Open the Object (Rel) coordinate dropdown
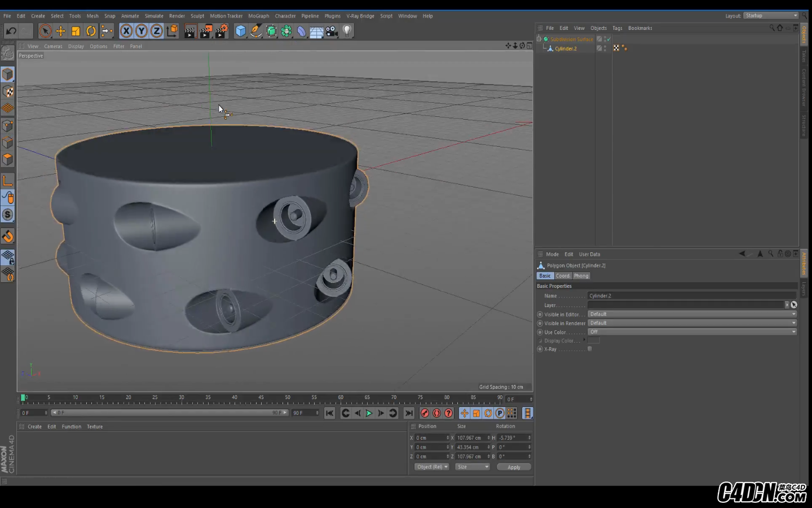 (432, 467)
